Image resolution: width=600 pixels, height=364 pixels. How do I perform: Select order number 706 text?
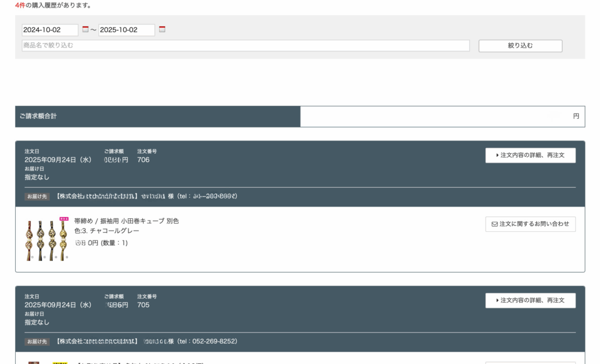click(144, 160)
